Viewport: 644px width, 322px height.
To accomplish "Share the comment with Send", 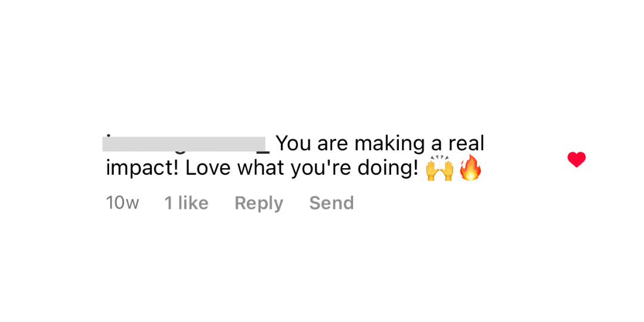I will pos(331,203).
